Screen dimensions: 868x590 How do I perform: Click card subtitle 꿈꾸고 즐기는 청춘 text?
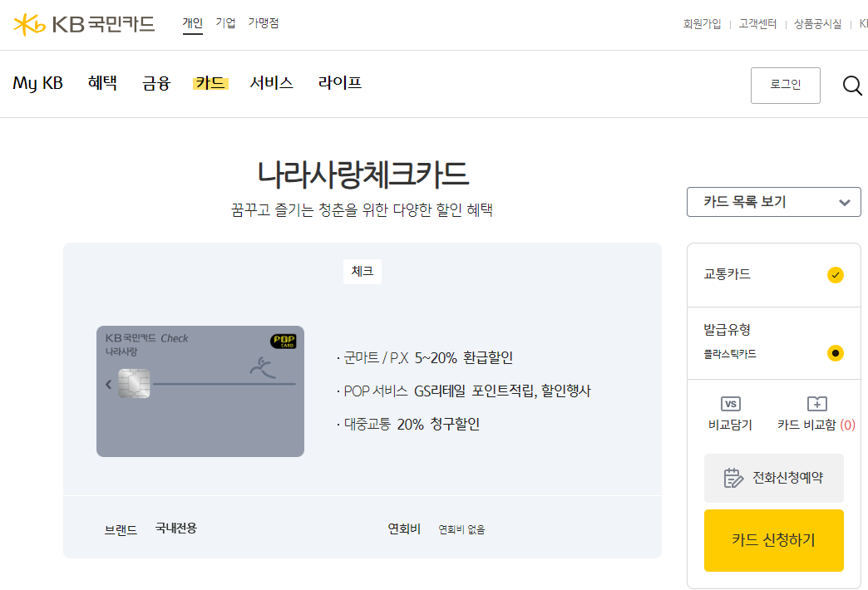click(x=362, y=210)
